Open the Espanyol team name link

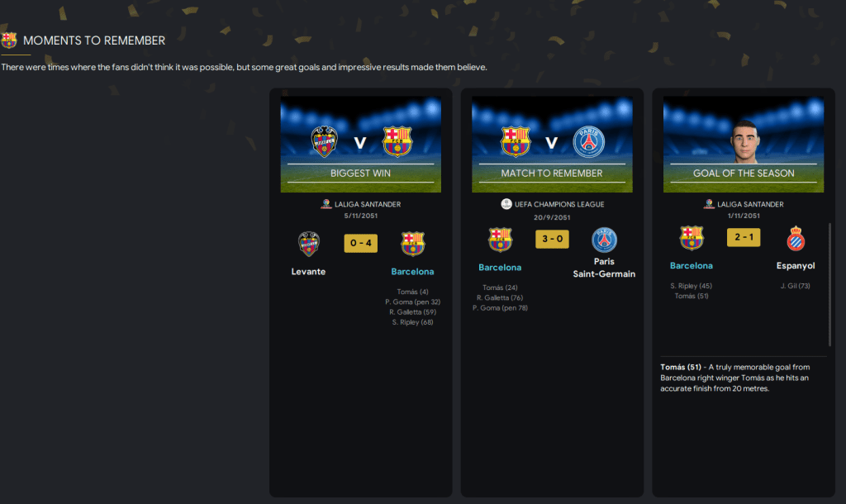[796, 265]
